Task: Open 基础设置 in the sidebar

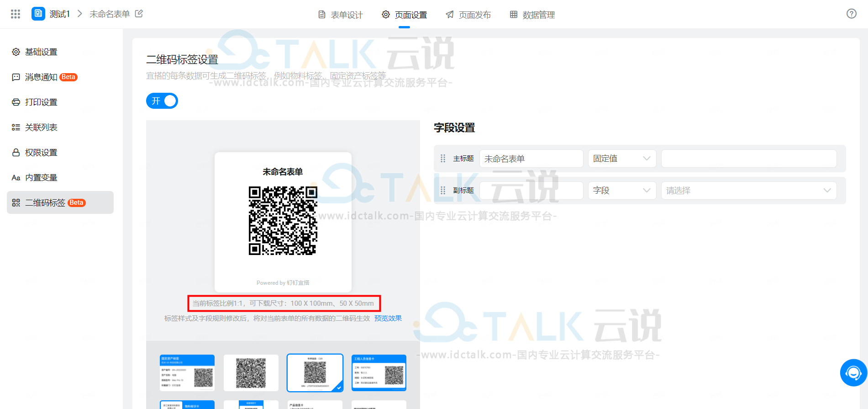Action: point(60,52)
